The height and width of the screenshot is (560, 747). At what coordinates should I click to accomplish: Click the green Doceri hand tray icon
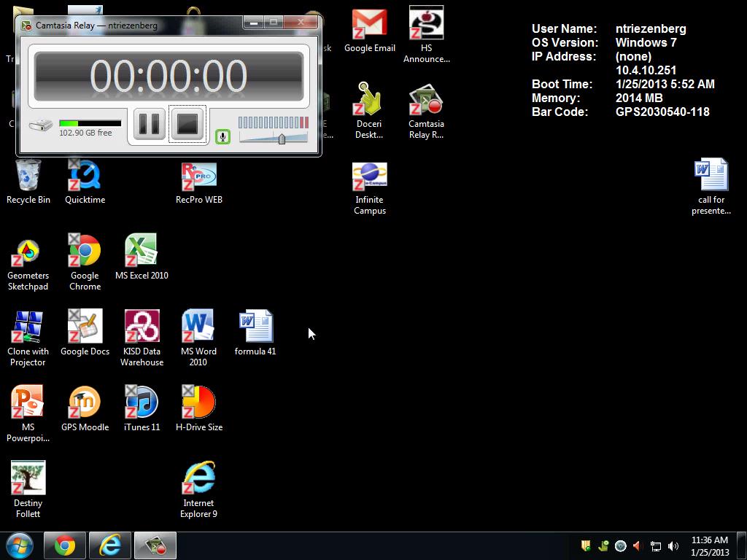tap(603, 545)
